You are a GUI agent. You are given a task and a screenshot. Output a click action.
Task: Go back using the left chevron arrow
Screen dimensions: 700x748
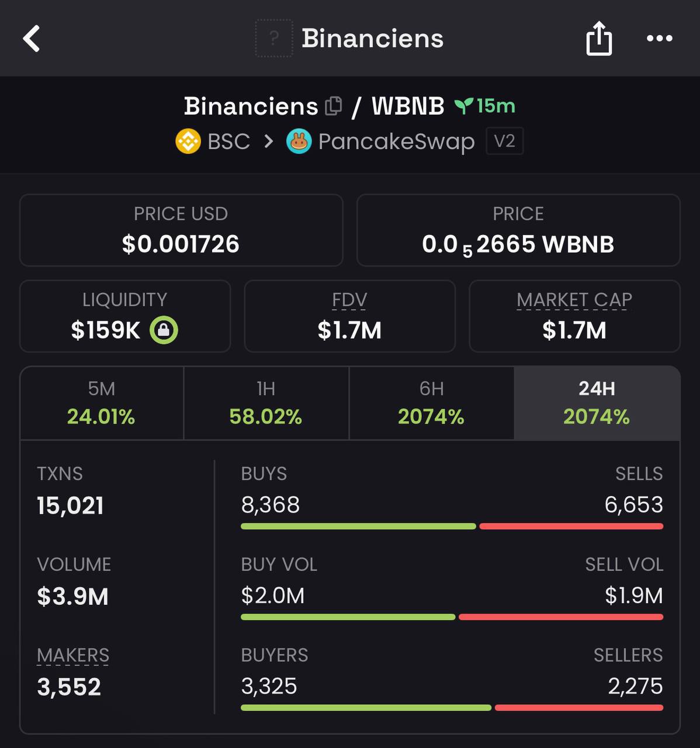[32, 39]
